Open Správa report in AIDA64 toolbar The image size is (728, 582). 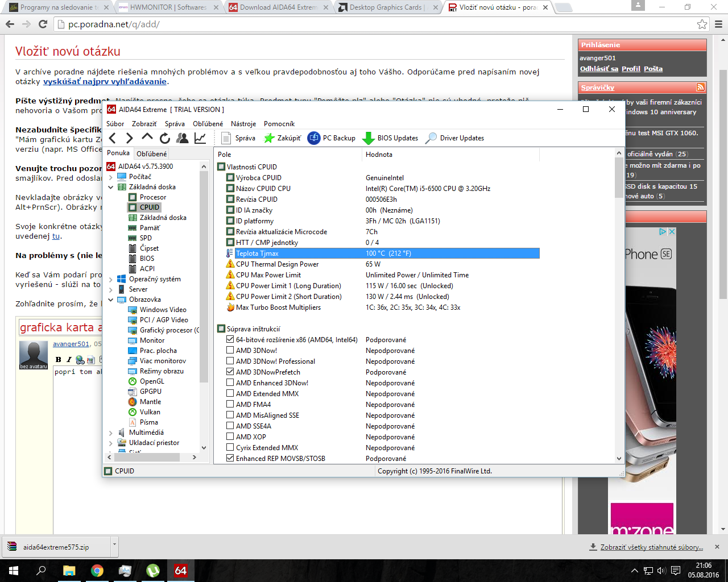238,138
